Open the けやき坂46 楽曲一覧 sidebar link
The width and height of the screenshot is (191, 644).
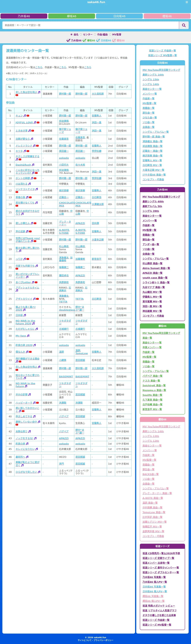point(154,175)
